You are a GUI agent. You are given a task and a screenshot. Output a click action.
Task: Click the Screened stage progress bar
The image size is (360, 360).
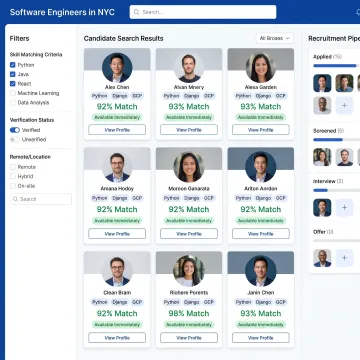[337, 140]
